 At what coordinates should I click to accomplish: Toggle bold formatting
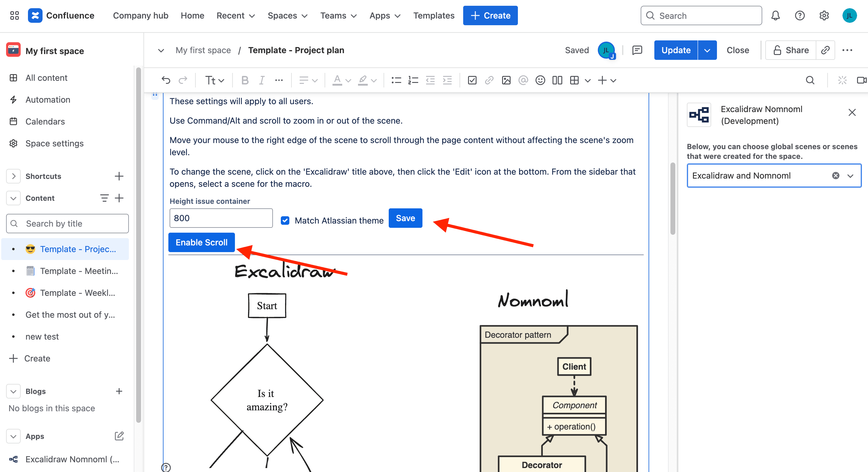(x=245, y=80)
